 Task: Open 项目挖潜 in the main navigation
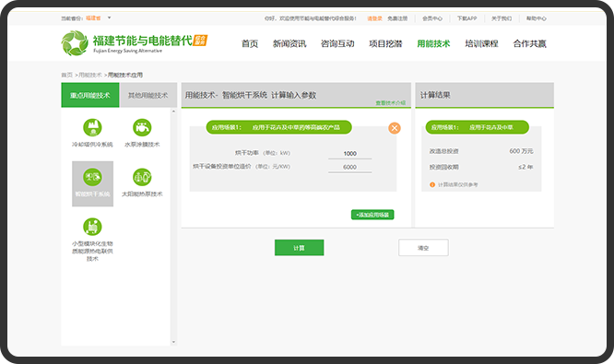[x=385, y=43]
